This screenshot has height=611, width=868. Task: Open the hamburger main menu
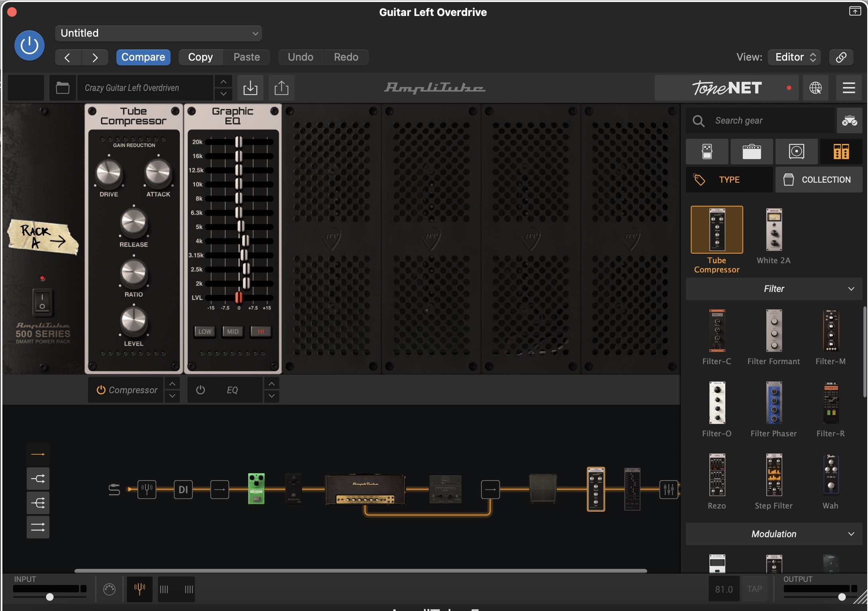849,88
